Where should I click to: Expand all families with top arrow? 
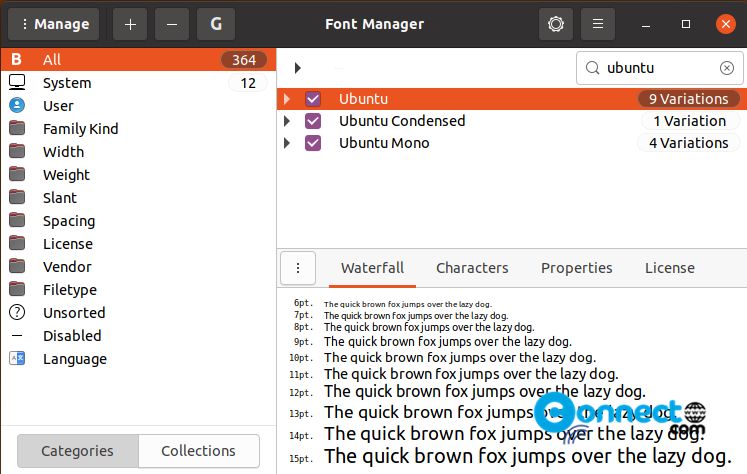pos(298,68)
